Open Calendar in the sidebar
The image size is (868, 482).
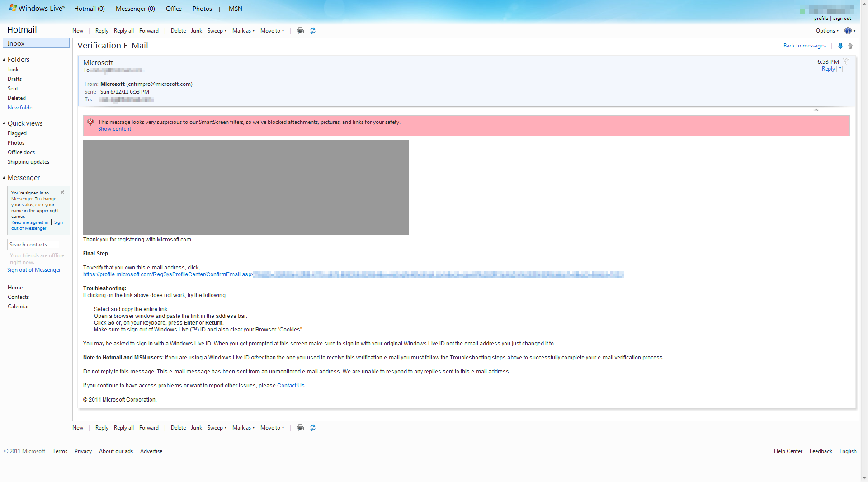coord(18,307)
